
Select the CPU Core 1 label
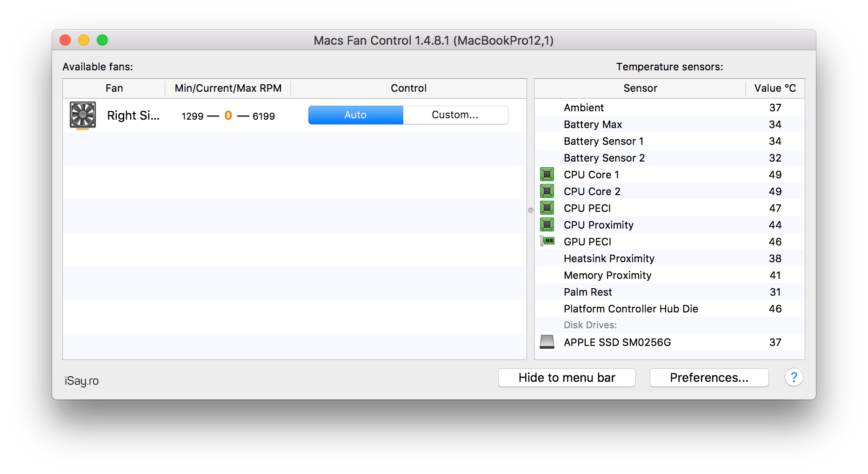click(x=591, y=175)
